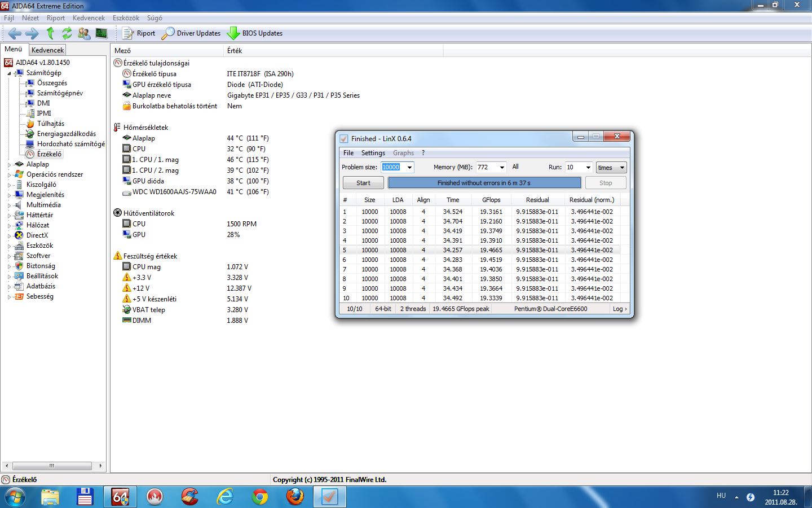Screen dimensions: 812x508
Task: Open the Súgó menu
Action: [155, 18]
